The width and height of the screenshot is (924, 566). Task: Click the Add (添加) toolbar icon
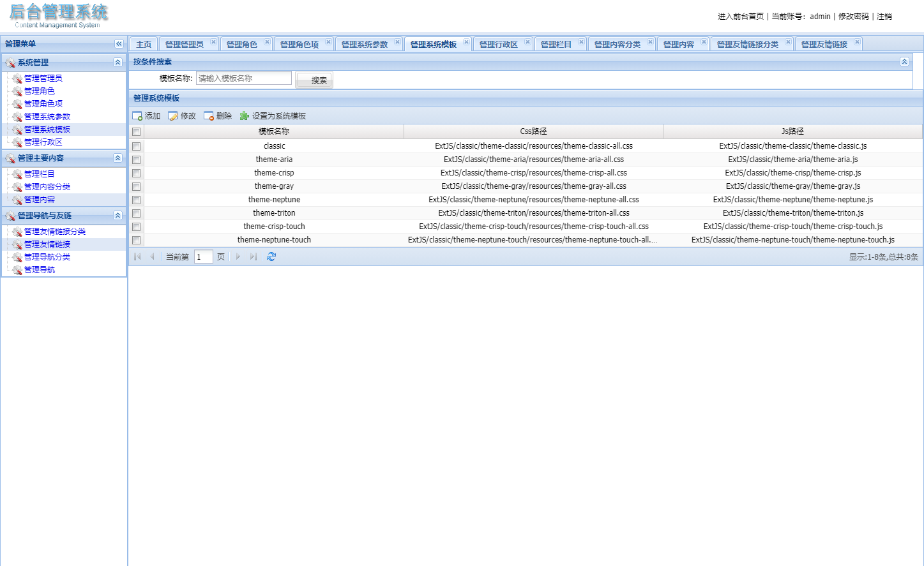coord(137,116)
